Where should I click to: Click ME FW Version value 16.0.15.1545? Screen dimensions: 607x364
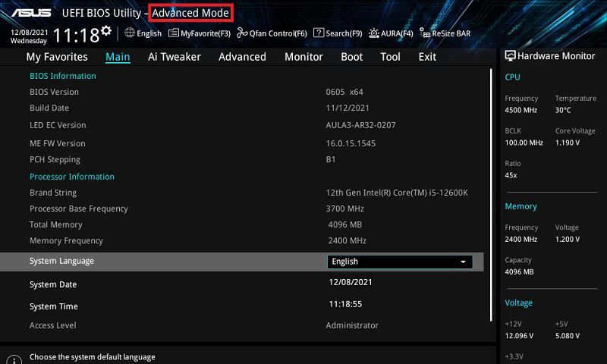351,143
